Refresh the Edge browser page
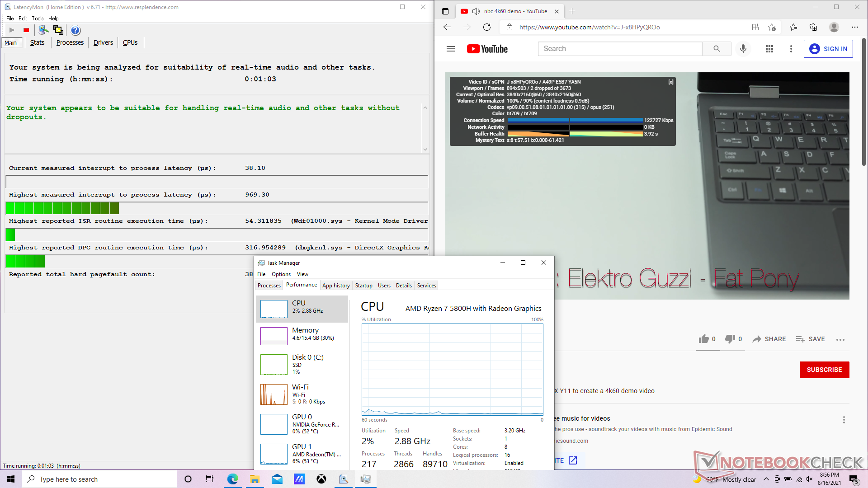This screenshot has width=868, height=488. click(x=487, y=27)
